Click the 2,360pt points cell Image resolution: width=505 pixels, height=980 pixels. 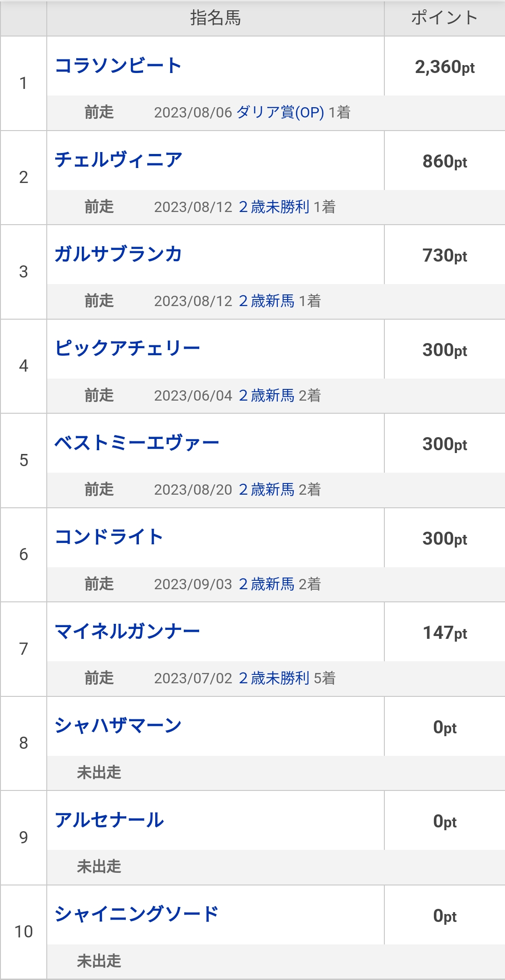coord(444,67)
